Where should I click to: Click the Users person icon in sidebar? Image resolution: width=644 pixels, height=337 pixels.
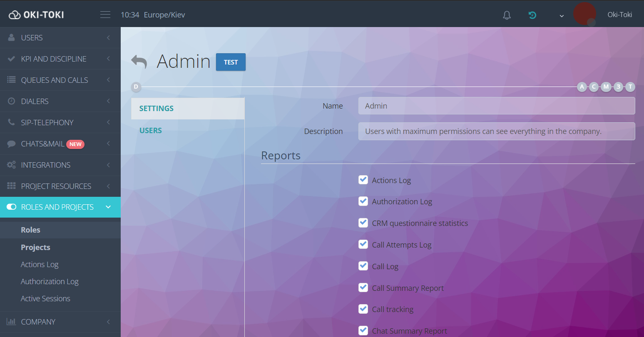[x=12, y=37]
